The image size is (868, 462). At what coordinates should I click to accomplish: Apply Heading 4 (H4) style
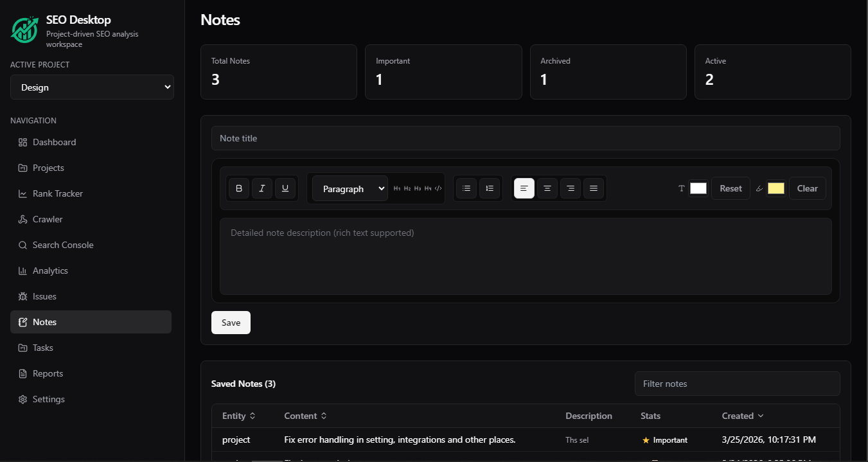point(428,188)
